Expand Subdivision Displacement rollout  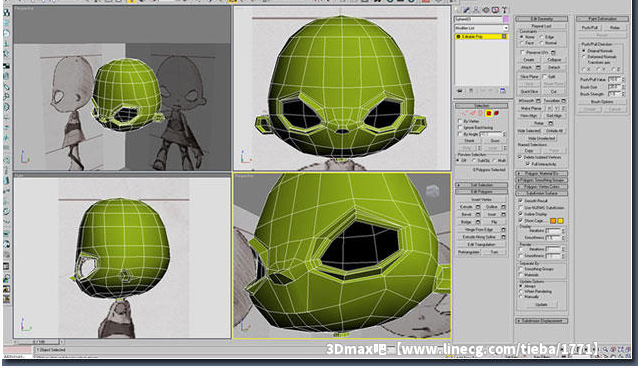click(x=542, y=321)
